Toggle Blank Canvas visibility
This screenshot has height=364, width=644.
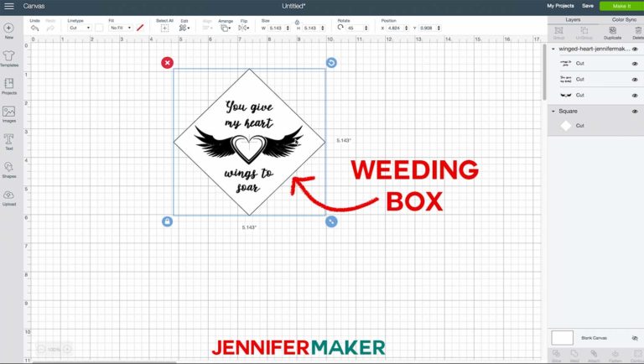pos(635,338)
